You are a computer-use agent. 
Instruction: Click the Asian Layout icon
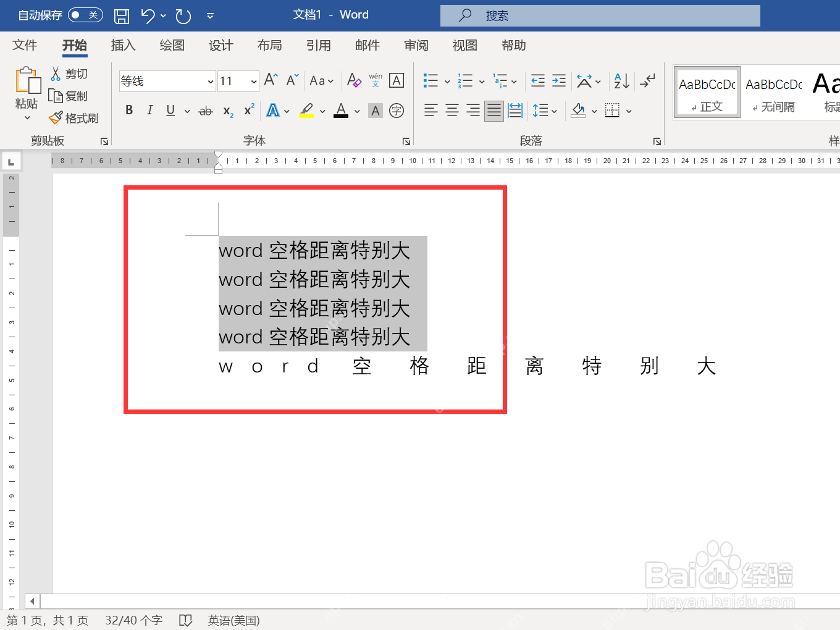tap(584, 81)
